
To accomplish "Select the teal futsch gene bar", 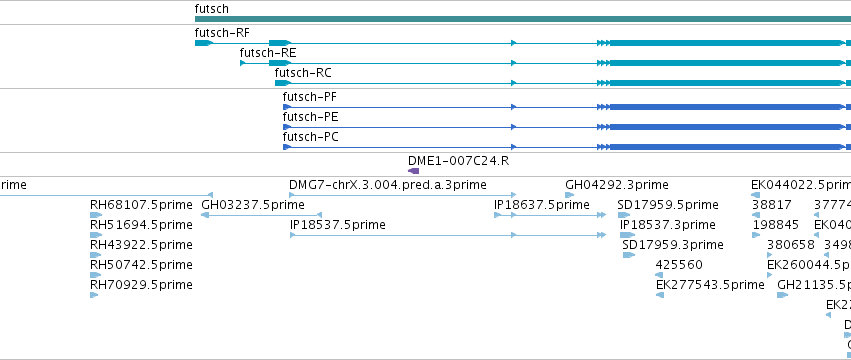I will 523,19.
